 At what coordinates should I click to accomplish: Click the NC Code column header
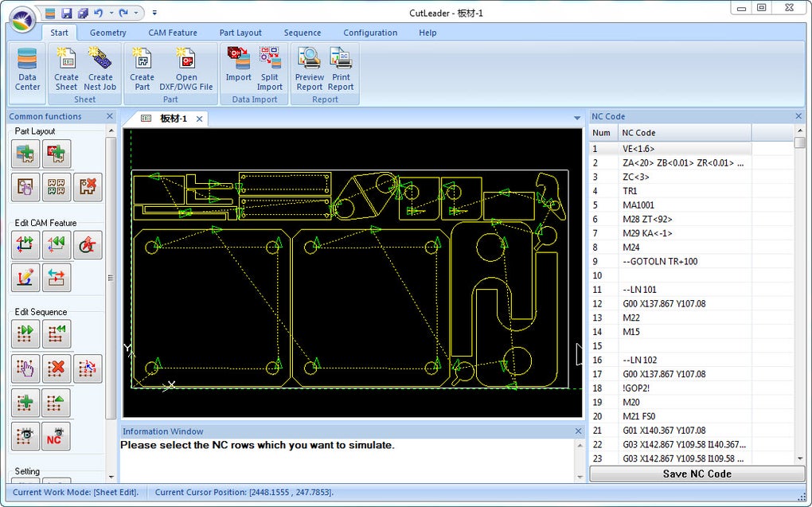point(684,133)
